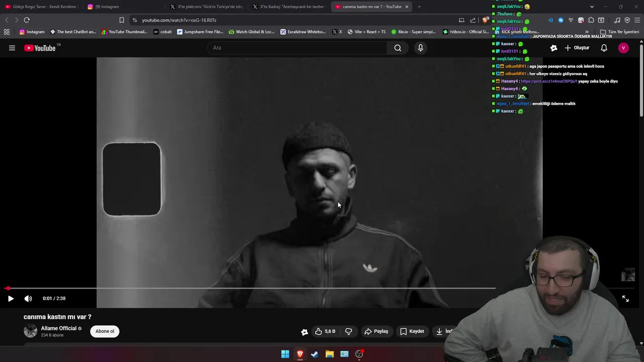Click the Kaydet save button
Screen dimensions: 644x362
click(x=412, y=331)
